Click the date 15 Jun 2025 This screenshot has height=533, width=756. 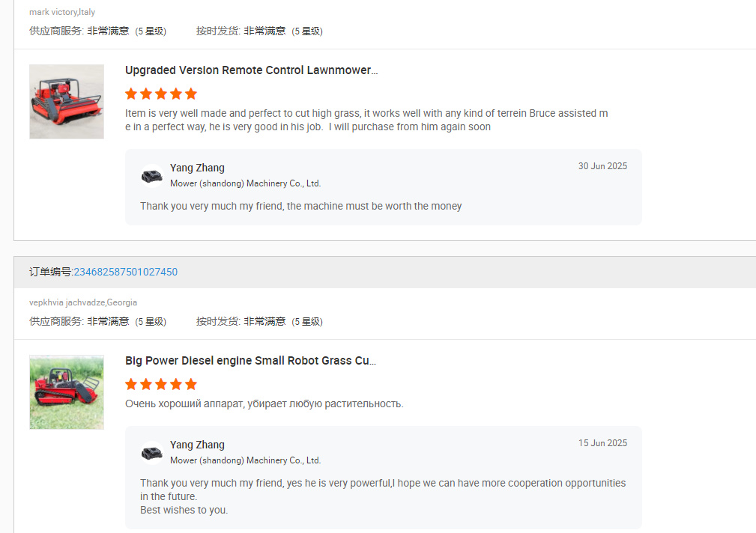click(602, 442)
